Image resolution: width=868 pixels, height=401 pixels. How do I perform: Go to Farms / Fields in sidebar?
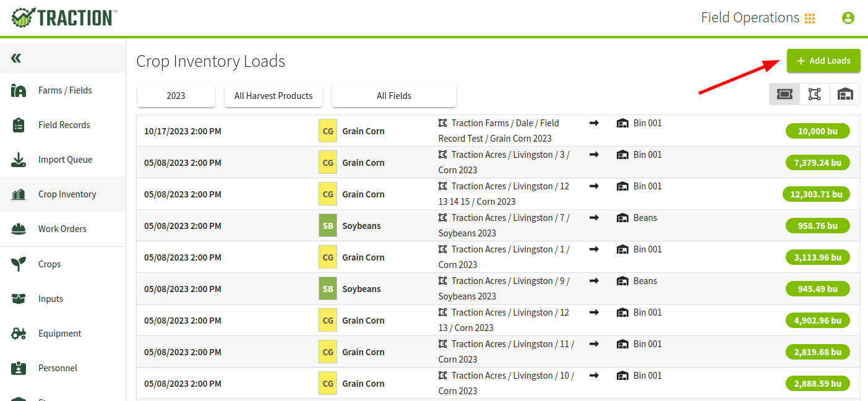[x=63, y=90]
